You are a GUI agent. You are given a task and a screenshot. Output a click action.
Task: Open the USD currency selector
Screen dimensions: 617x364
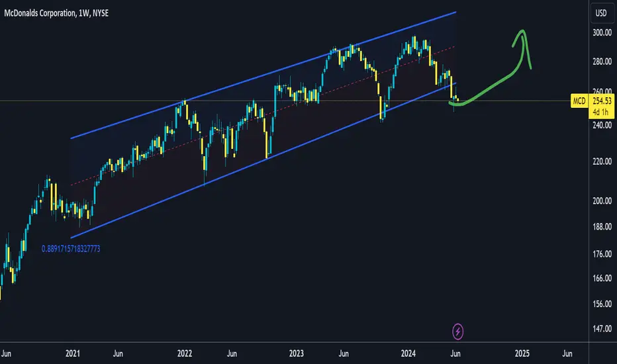[601, 13]
